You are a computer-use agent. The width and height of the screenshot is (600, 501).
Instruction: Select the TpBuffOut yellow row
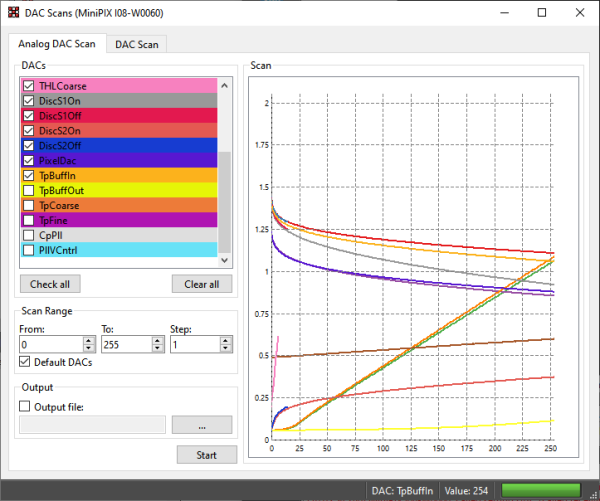119,190
